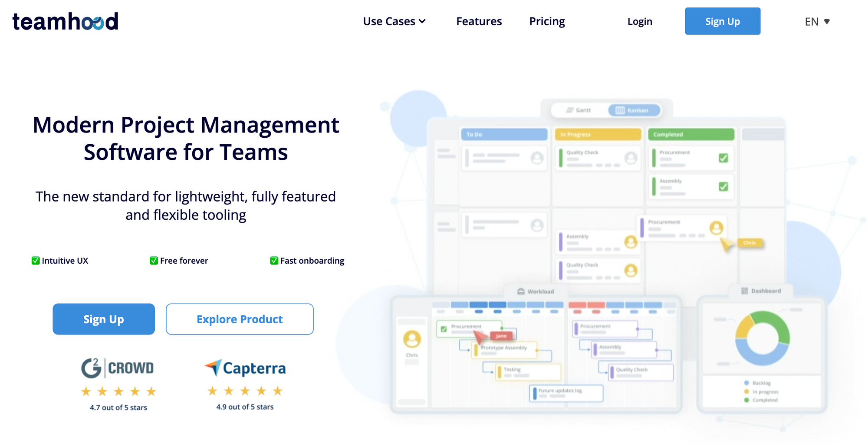Open the Testing task card
The height and width of the screenshot is (447, 868).
click(528, 372)
